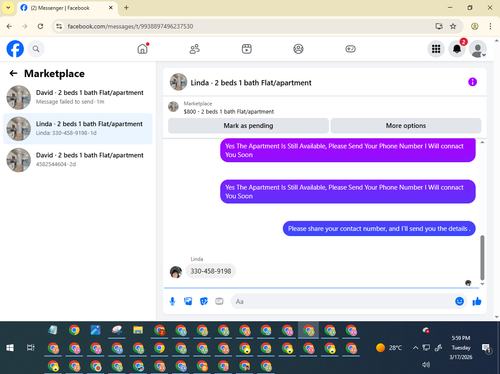Record a voice clip with microphone icon
This screenshot has height=374, width=500.
coord(172,302)
